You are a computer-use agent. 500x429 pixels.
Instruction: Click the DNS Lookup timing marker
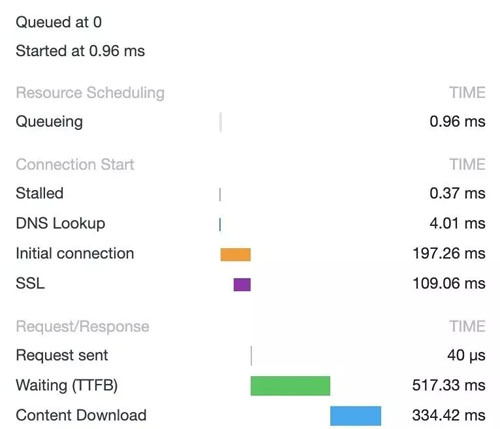coord(220,224)
